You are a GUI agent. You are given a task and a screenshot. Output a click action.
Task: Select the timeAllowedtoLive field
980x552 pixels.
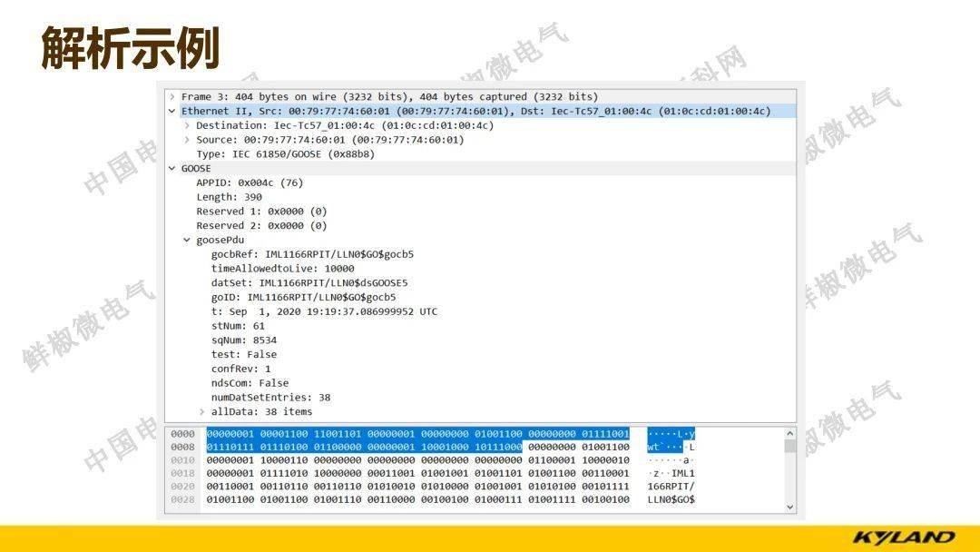pyautogui.click(x=281, y=268)
